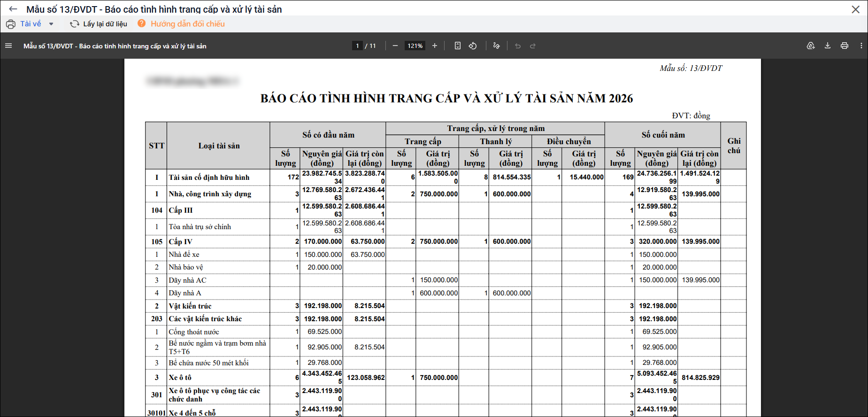Select the draw annotation tool
Screen dimensions: 868x417
(x=496, y=46)
